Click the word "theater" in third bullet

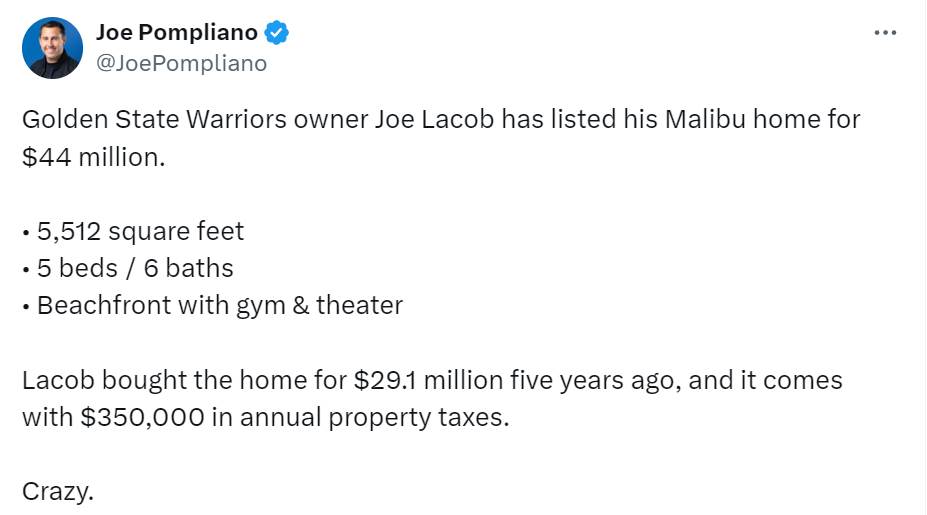359,306
